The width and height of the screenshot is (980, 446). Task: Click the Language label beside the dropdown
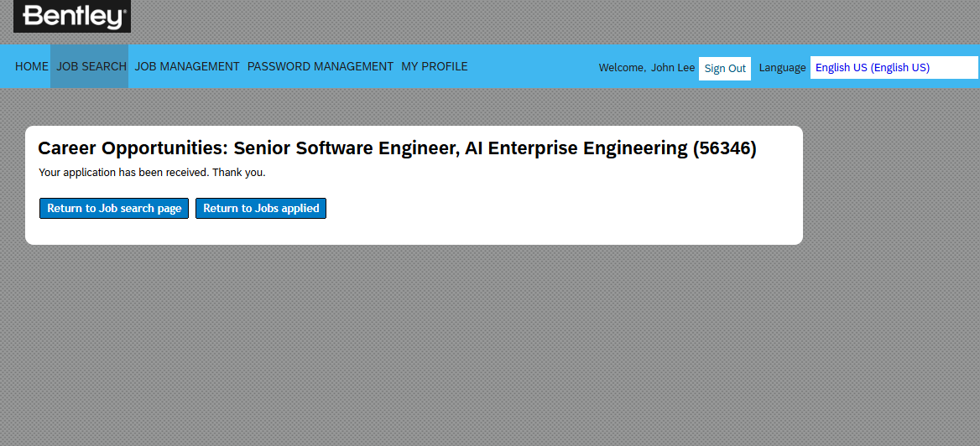782,68
